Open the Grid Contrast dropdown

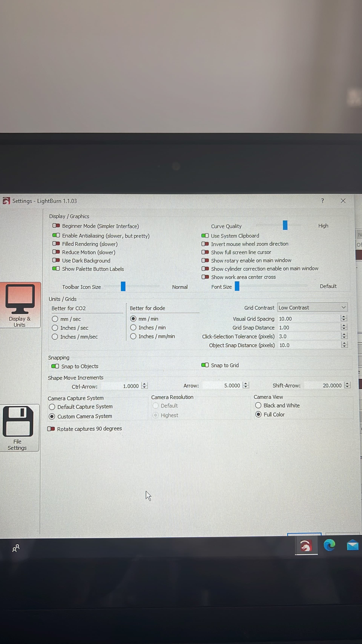click(x=313, y=308)
